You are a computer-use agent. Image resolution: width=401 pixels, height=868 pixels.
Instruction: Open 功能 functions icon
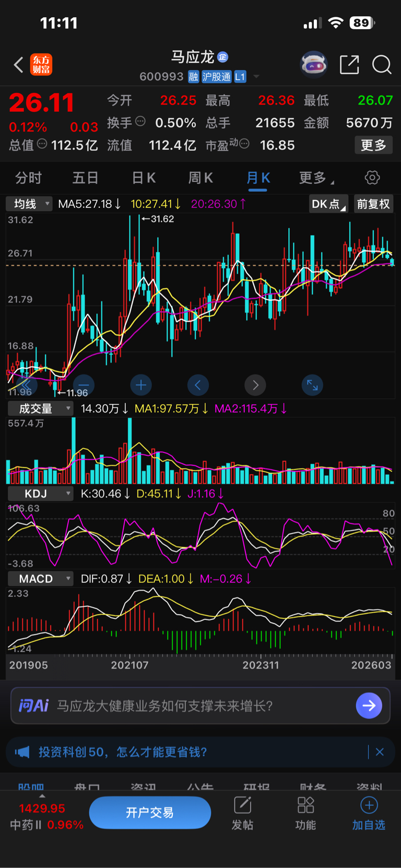(x=305, y=813)
